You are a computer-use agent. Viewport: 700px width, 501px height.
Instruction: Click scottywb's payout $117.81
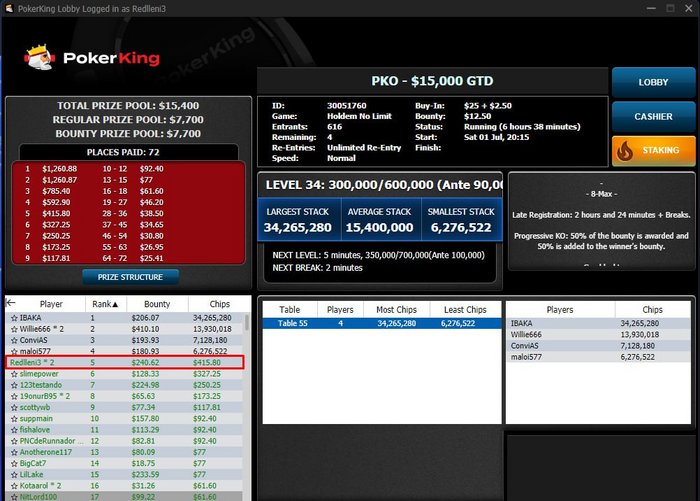(207, 407)
